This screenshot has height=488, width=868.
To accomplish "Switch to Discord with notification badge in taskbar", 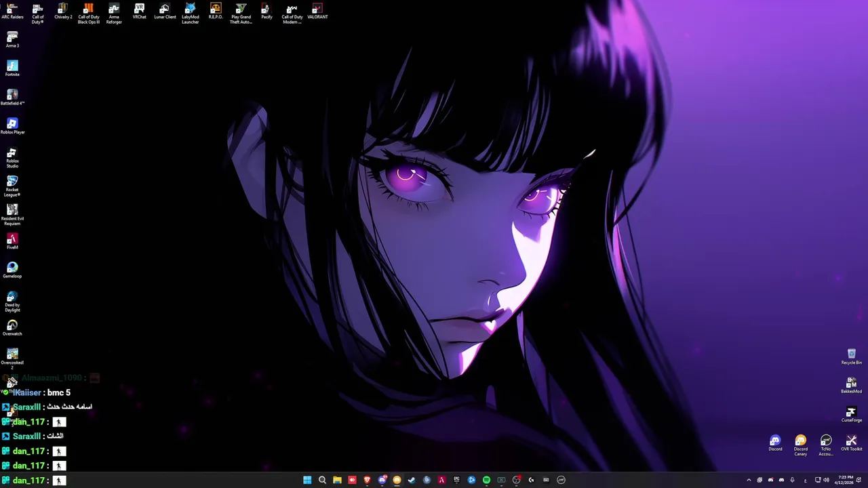I will pyautogui.click(x=382, y=480).
